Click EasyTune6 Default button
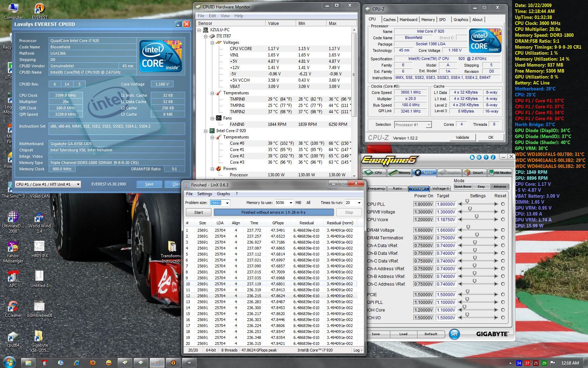Viewport: 588px width, 368px height. [x=431, y=334]
